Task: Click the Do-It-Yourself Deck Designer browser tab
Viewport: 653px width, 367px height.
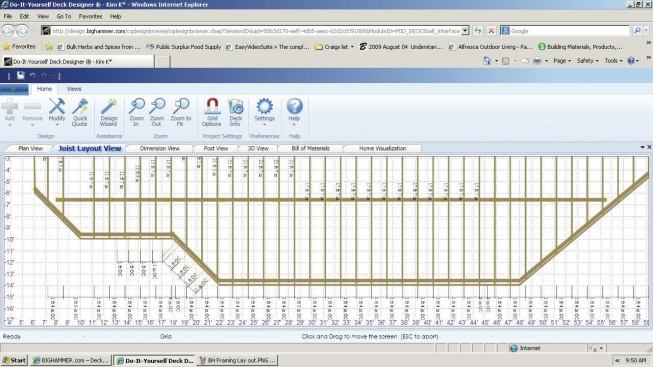Action: 77,62
